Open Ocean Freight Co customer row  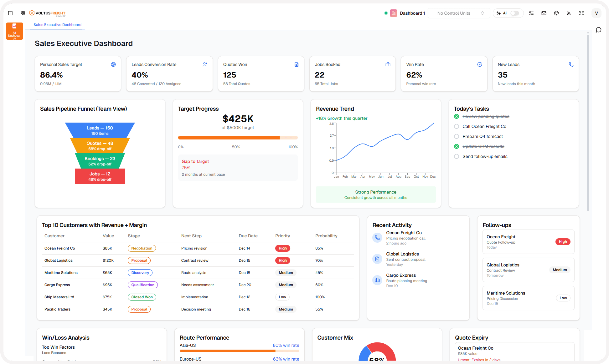point(60,248)
